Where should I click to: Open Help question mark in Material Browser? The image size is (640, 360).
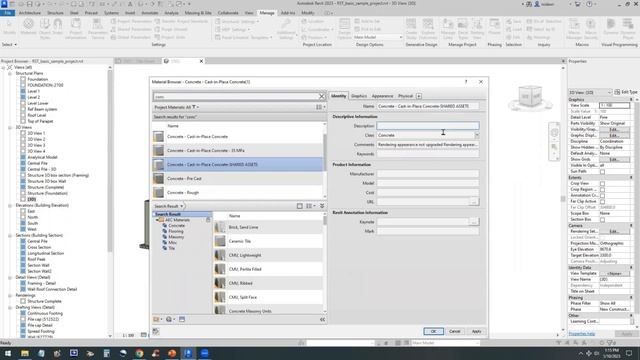466,82
